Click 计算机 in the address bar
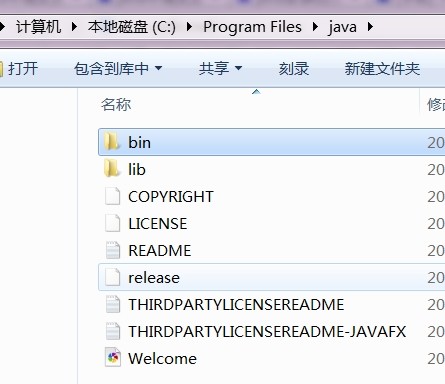445x384 pixels. click(39, 27)
